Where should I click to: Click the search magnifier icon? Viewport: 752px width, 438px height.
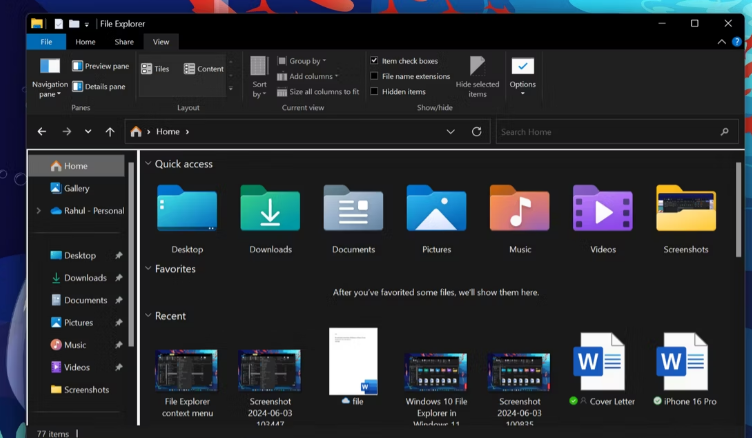click(x=724, y=131)
